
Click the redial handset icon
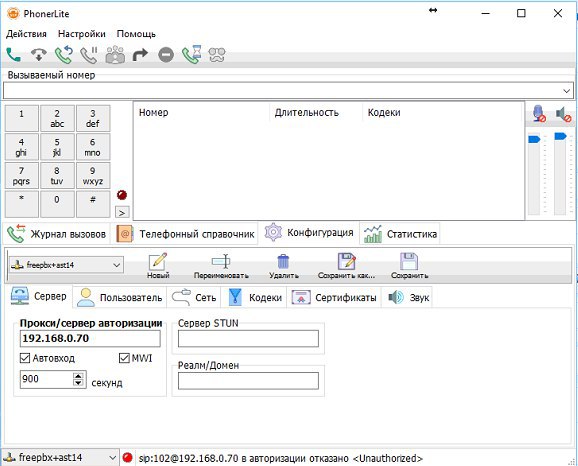(64, 55)
